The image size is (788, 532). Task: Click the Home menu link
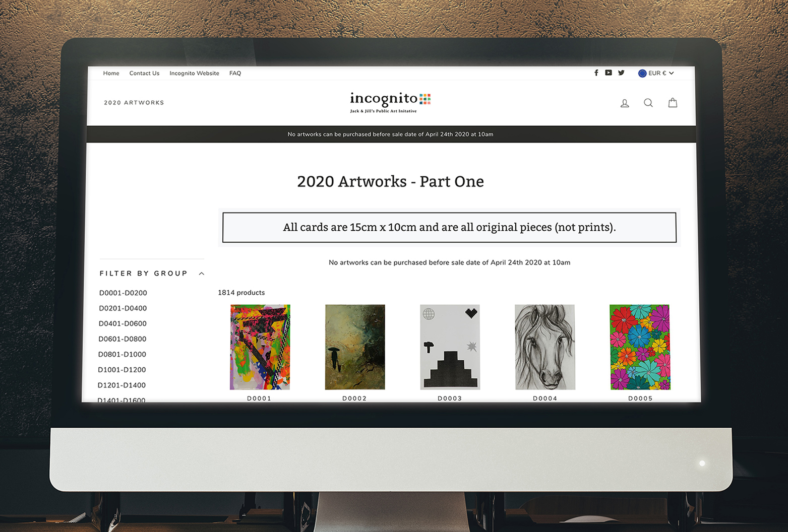[111, 73]
